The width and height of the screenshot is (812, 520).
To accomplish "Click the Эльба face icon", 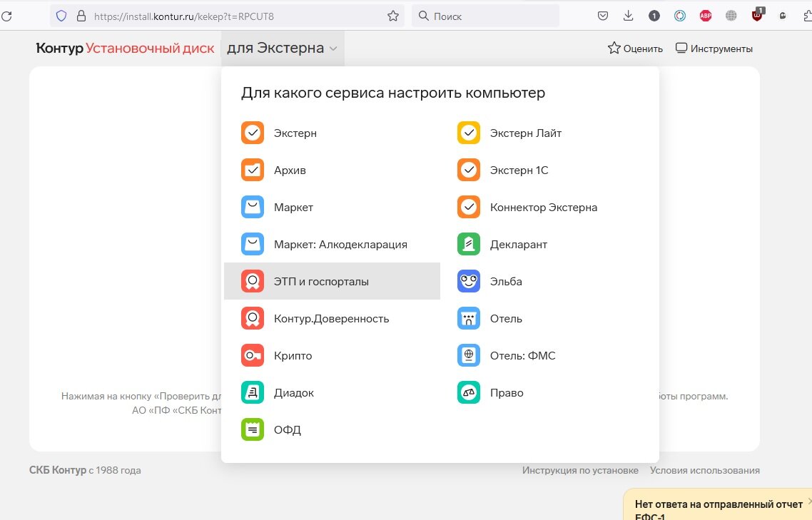I will coord(469,281).
